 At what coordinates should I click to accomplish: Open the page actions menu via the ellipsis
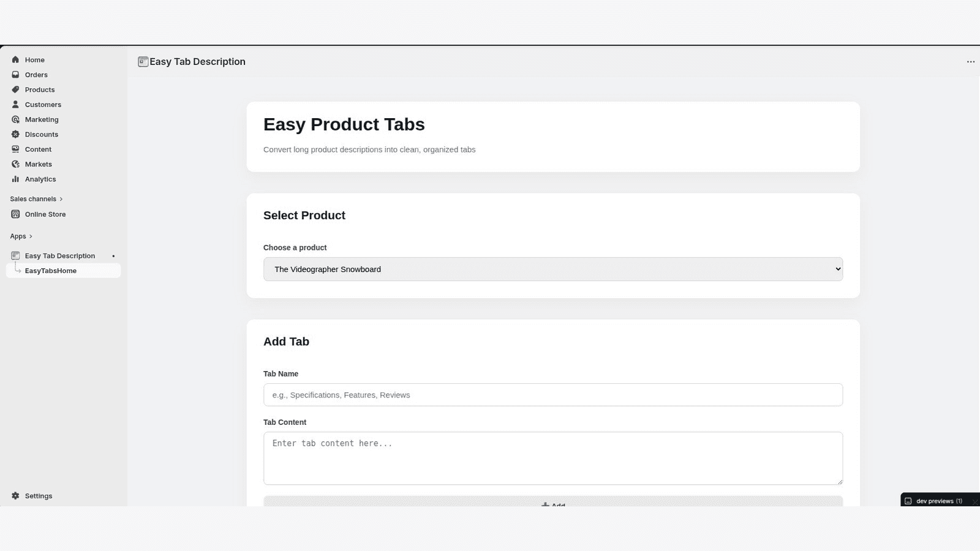[970, 61]
